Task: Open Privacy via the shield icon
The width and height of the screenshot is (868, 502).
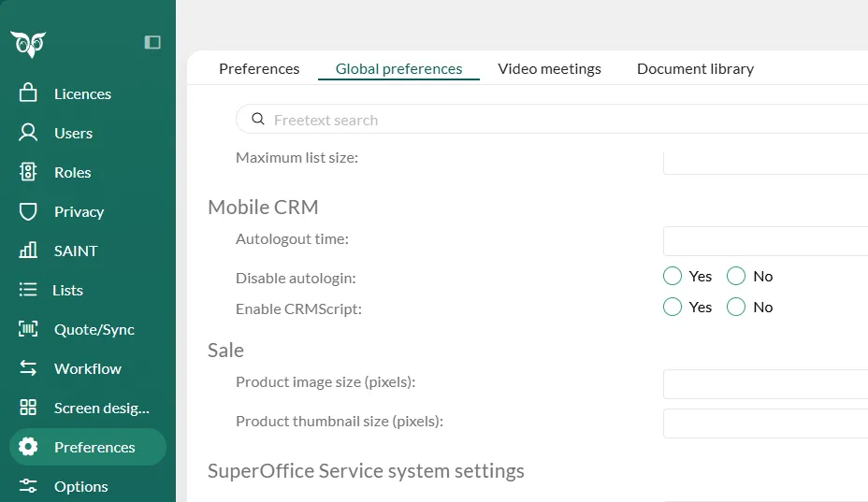Action: click(x=28, y=211)
